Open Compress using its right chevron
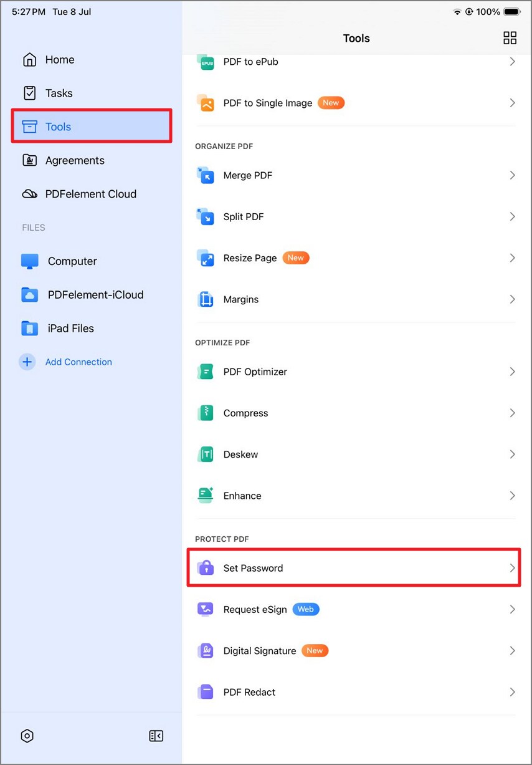The image size is (532, 765). pyautogui.click(x=512, y=413)
